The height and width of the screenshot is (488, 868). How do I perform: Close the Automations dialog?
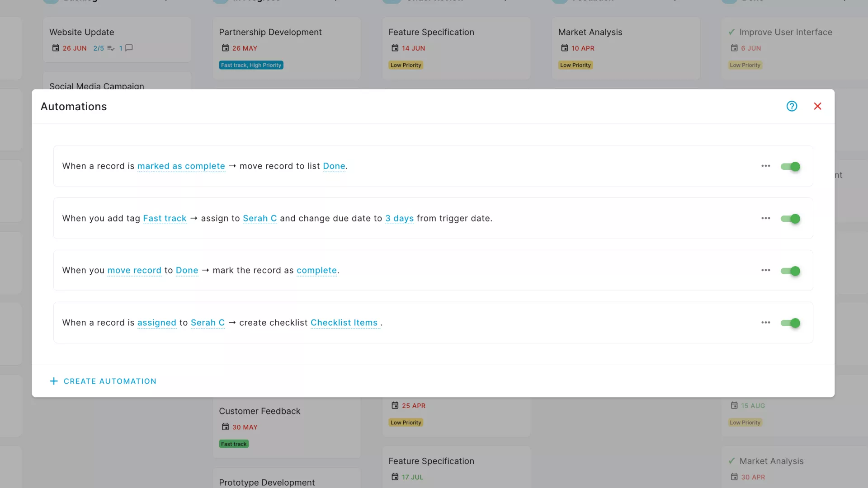pos(817,106)
